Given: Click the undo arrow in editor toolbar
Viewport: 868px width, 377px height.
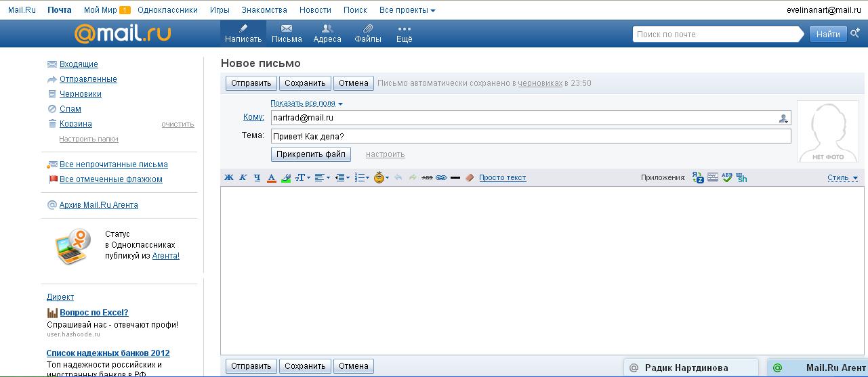Looking at the screenshot, I should (x=398, y=177).
